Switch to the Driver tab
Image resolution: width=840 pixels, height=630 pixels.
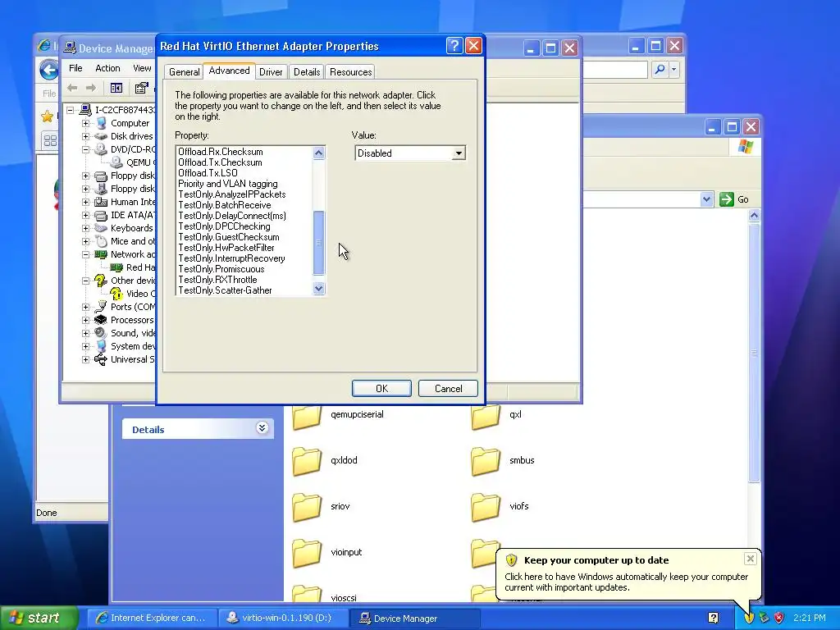[271, 72]
